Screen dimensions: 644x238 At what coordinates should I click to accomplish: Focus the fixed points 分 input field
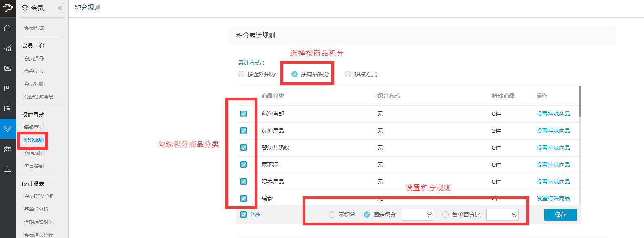coord(418,215)
